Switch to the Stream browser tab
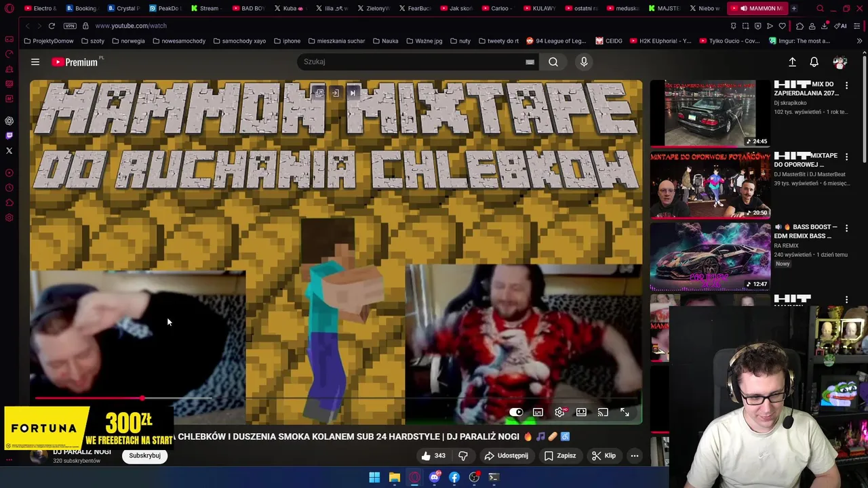Image resolution: width=868 pixels, height=488 pixels. (x=205, y=8)
